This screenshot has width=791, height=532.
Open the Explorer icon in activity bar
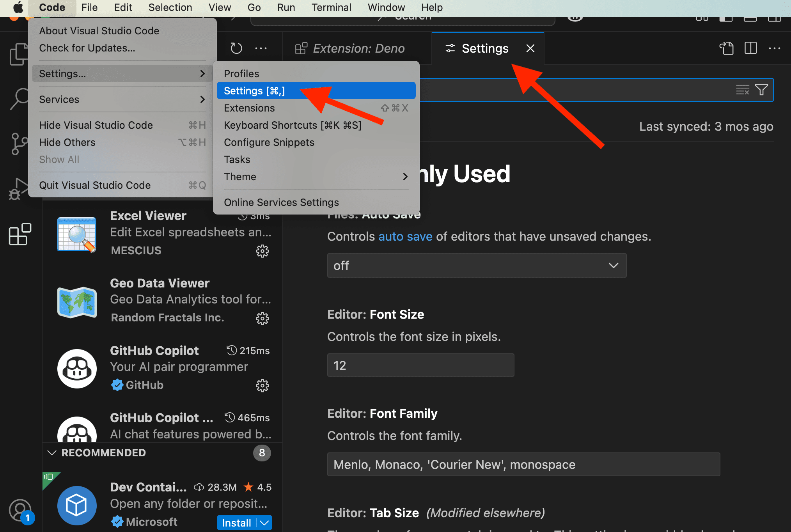pos(20,55)
